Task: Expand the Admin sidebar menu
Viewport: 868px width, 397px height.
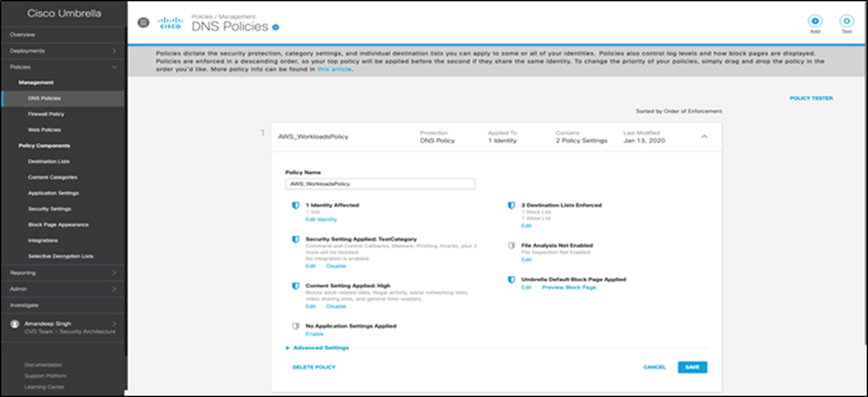Action: pos(63,289)
